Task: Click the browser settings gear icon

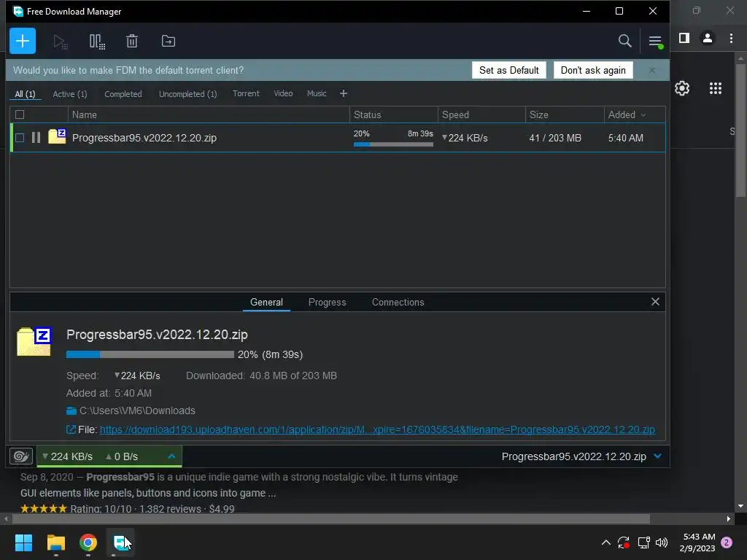Action: pyautogui.click(x=682, y=88)
